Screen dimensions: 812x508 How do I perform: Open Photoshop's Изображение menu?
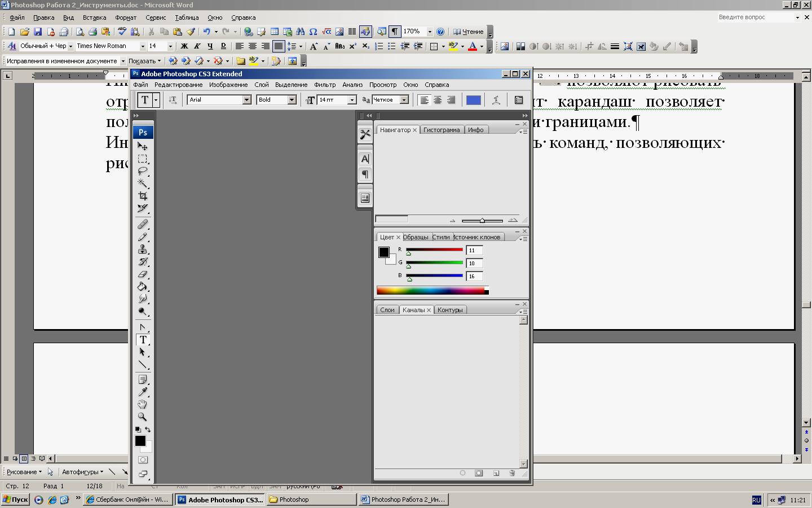coord(228,85)
